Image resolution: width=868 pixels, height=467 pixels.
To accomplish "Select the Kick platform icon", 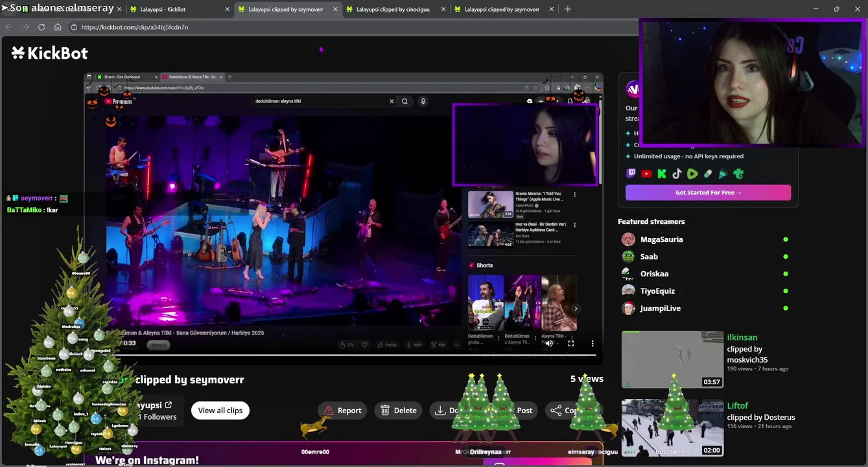I will click(662, 174).
